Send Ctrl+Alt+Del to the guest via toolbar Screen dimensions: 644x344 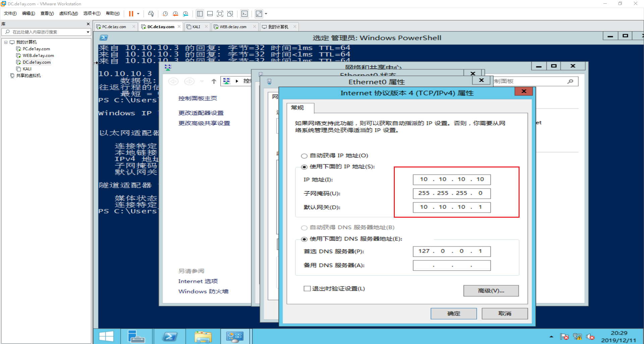pyautogui.click(x=151, y=14)
